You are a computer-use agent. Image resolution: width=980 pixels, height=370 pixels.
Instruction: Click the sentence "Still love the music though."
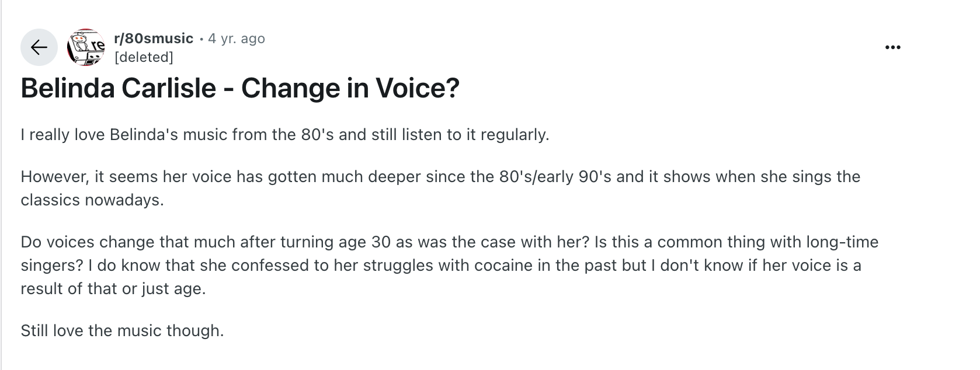point(122,331)
